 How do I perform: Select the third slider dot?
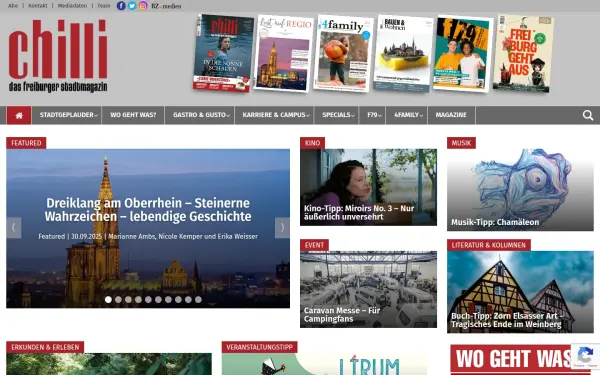tap(128, 300)
